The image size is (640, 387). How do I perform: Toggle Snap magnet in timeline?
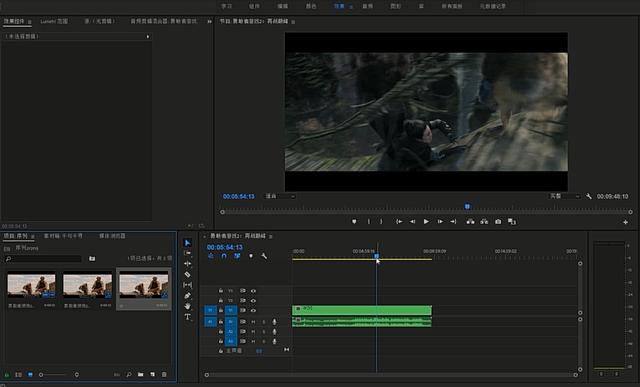pyautogui.click(x=224, y=256)
